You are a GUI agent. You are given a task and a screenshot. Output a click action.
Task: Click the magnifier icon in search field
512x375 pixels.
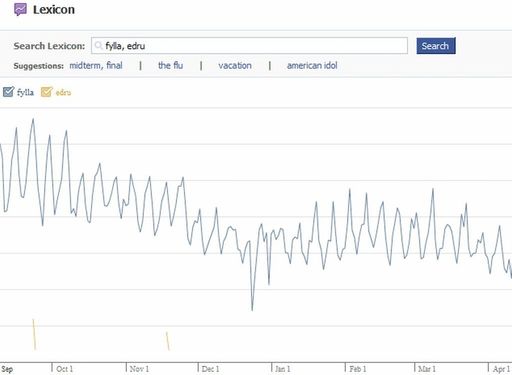click(x=98, y=45)
